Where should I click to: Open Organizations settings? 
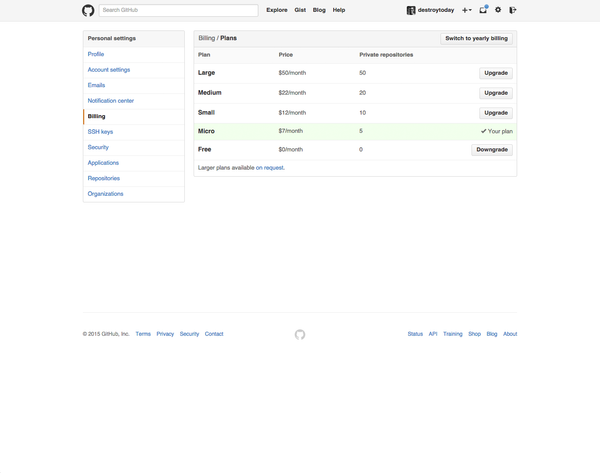coord(105,194)
